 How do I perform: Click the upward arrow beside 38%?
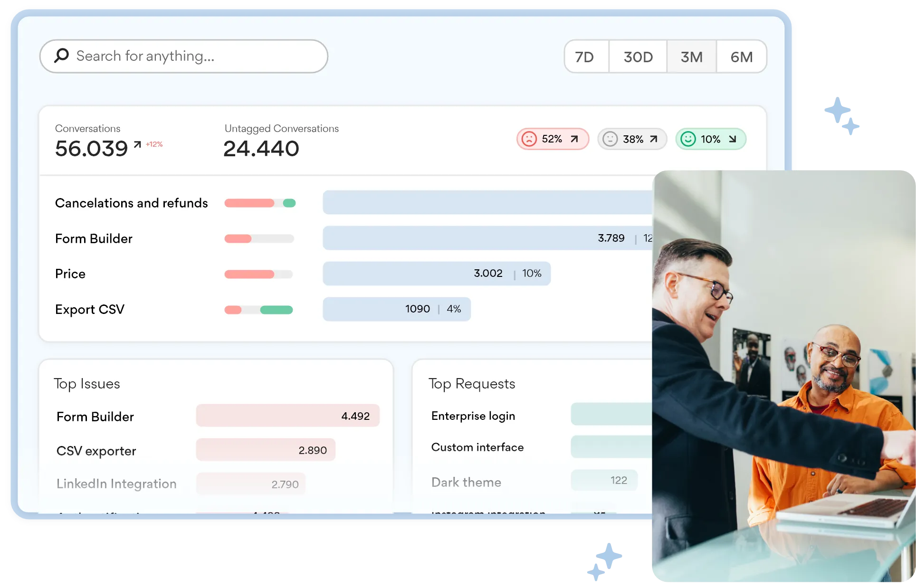pyautogui.click(x=654, y=139)
